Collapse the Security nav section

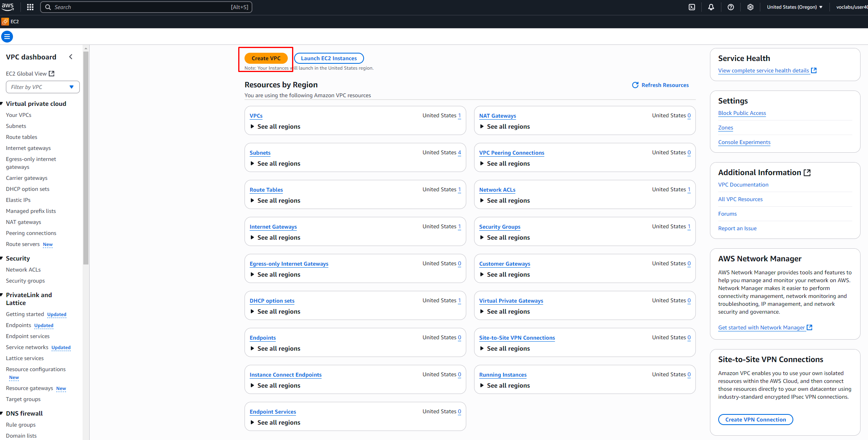tap(2, 258)
